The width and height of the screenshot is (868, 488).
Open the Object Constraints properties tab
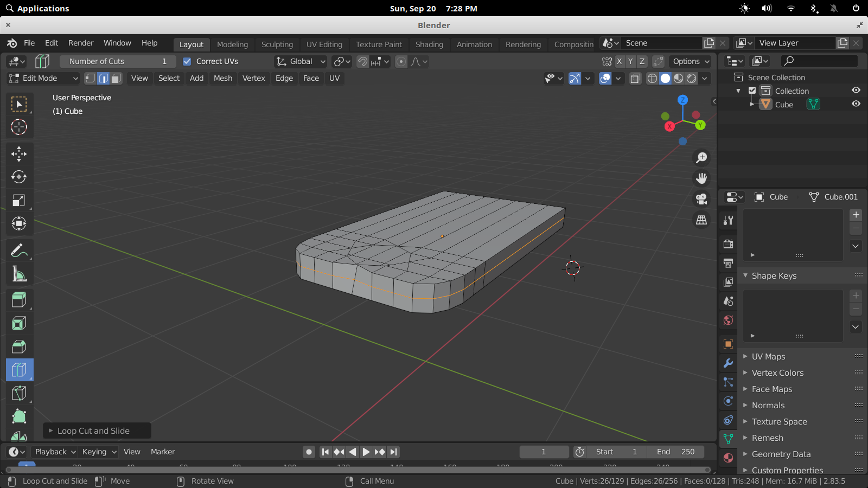point(729,420)
